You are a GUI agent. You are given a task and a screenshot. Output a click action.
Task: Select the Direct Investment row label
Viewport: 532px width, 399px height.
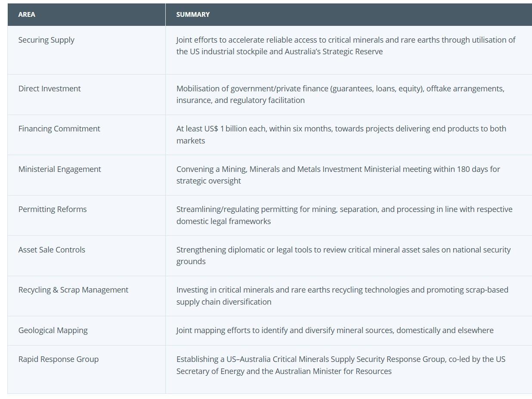point(49,89)
